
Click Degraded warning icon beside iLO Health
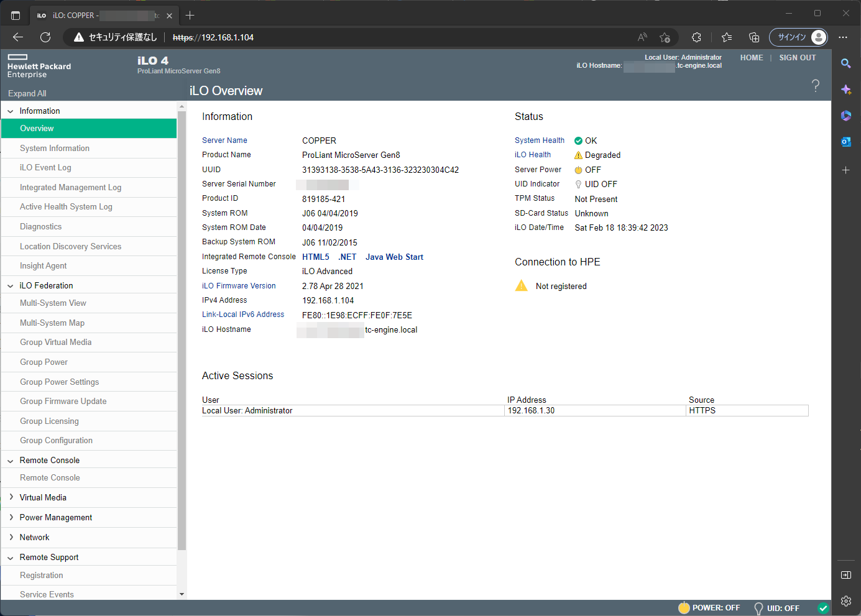coord(578,155)
